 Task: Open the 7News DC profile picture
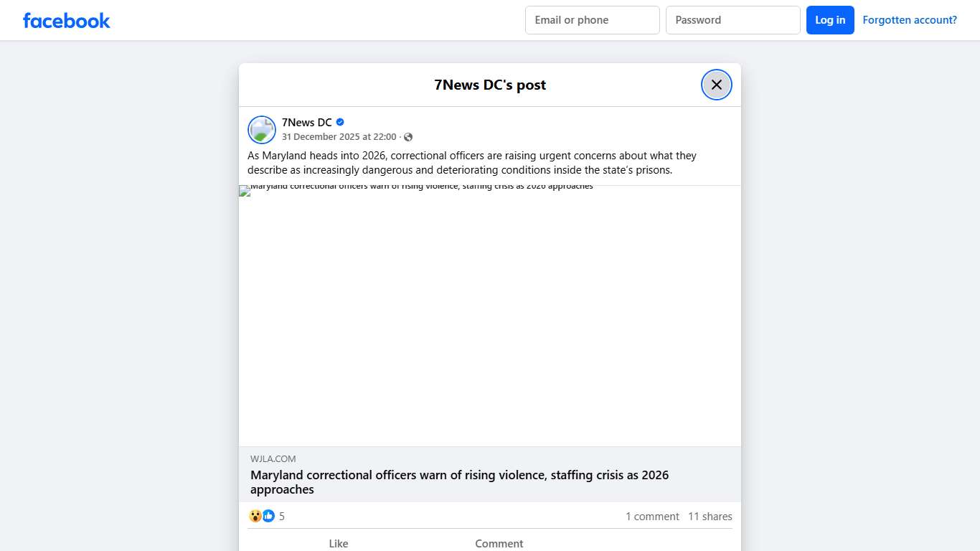click(262, 130)
